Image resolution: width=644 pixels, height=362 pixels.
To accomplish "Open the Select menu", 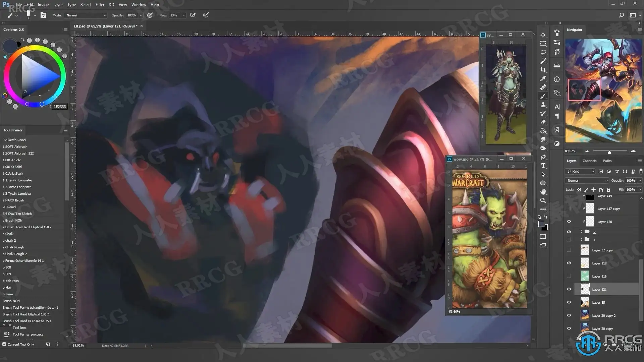I will (86, 5).
